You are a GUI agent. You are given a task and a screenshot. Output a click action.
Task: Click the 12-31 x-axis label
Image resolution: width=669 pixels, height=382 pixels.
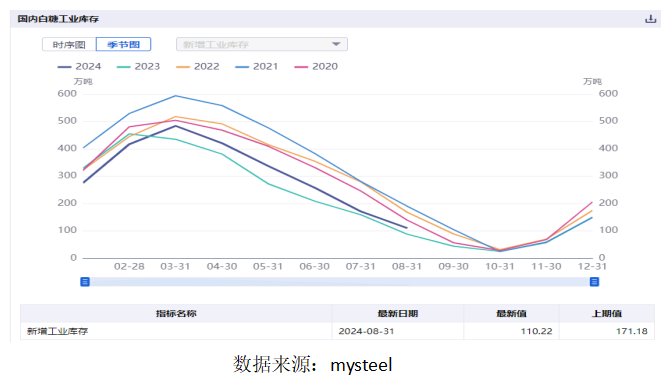coord(592,267)
